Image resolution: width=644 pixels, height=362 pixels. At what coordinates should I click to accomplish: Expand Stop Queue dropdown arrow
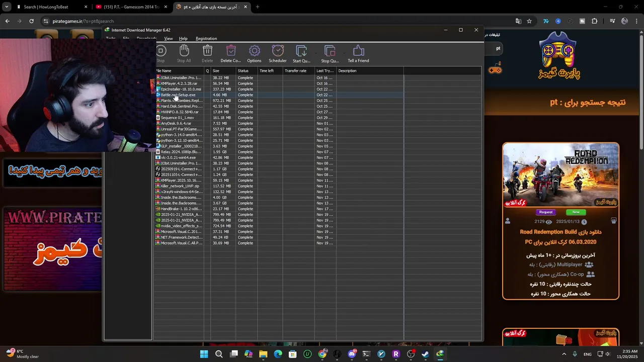(344, 53)
